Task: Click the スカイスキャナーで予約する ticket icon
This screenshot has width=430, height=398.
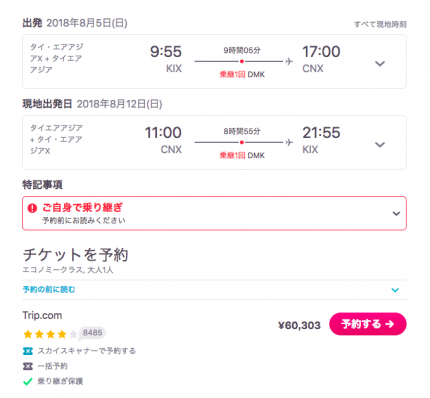Action: click(x=28, y=351)
